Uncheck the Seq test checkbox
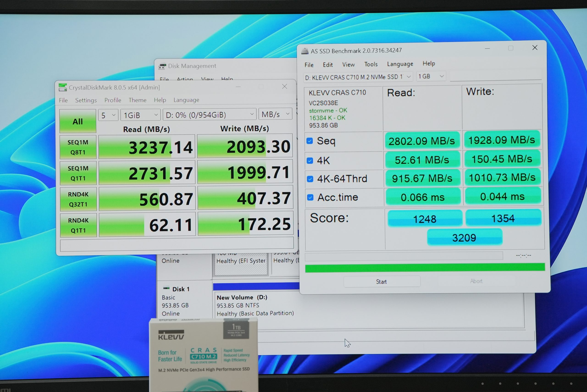The height and width of the screenshot is (392, 587). pos(310,141)
